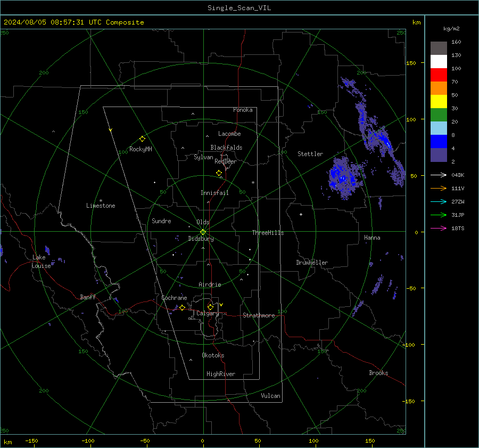Click the green 20-30 color swatch
479x448 pixels.
[x=439, y=115]
